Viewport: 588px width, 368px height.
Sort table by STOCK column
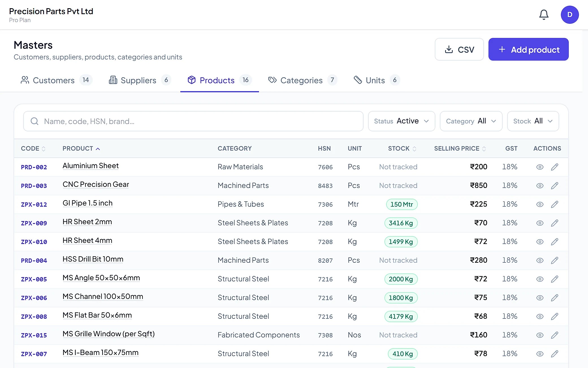[402, 149]
